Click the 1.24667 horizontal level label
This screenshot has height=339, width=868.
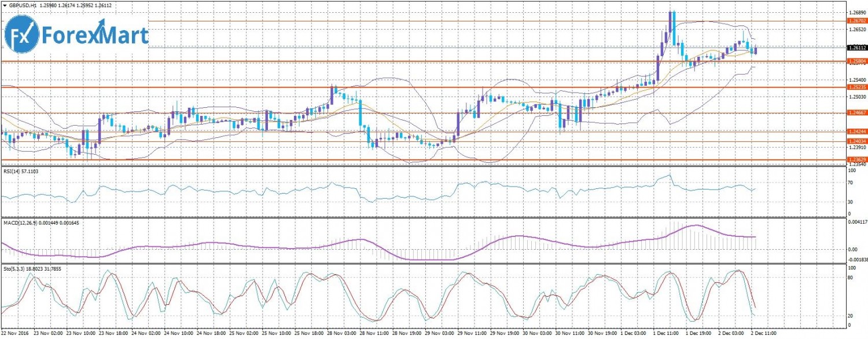point(856,112)
